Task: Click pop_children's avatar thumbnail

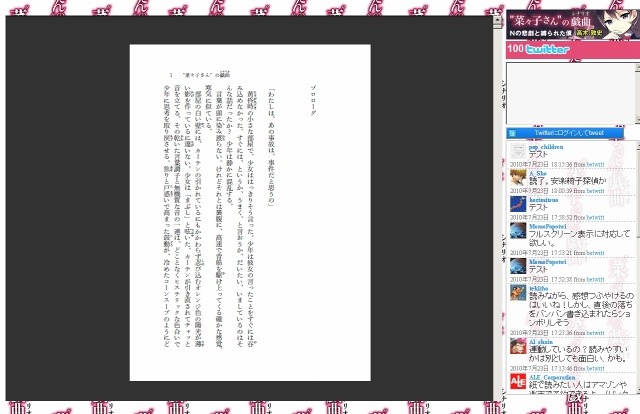Action: (x=518, y=151)
